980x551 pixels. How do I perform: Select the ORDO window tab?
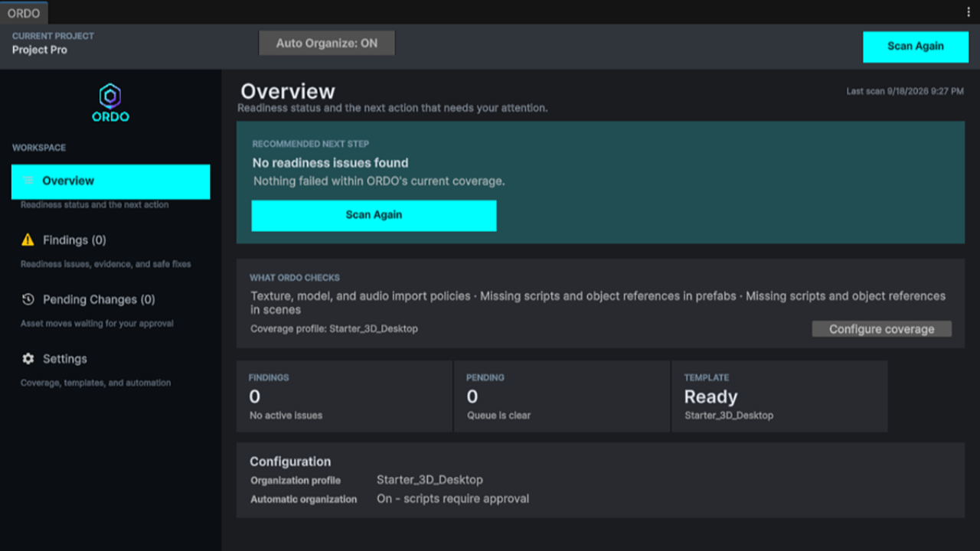[24, 13]
